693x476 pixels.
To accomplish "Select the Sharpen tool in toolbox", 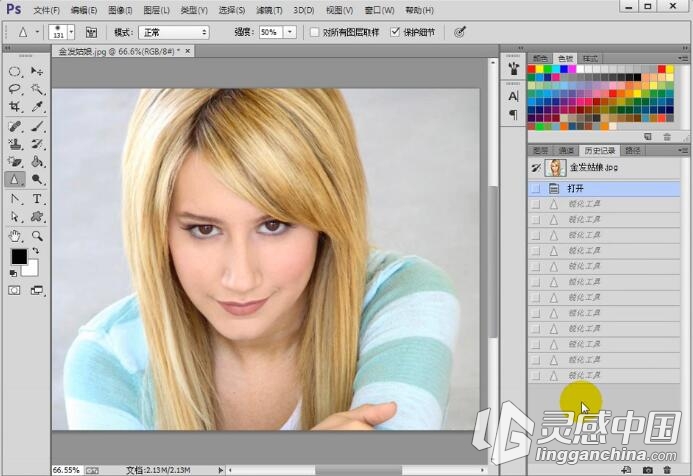I will click(x=15, y=179).
